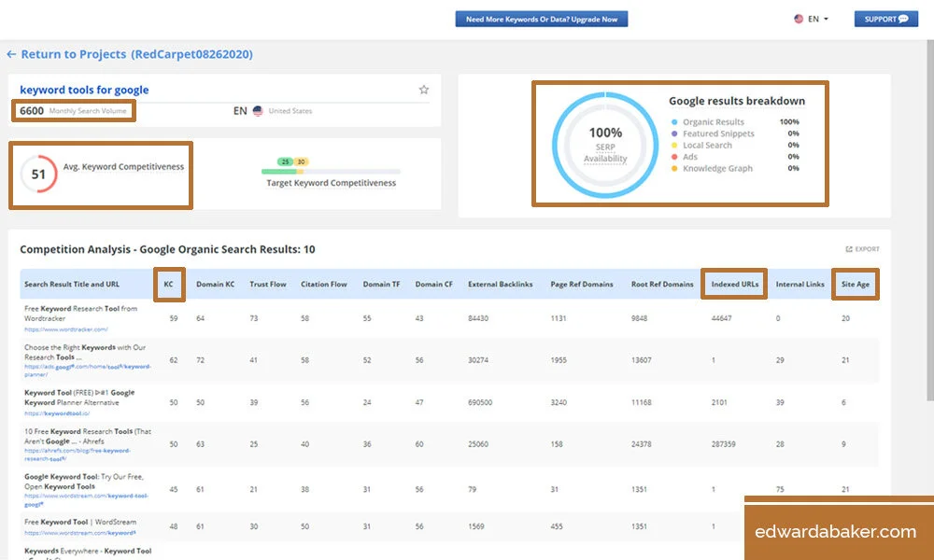Click Root Ref Domains value 24378
Viewport: 934px width, 560px height.
tap(641, 444)
